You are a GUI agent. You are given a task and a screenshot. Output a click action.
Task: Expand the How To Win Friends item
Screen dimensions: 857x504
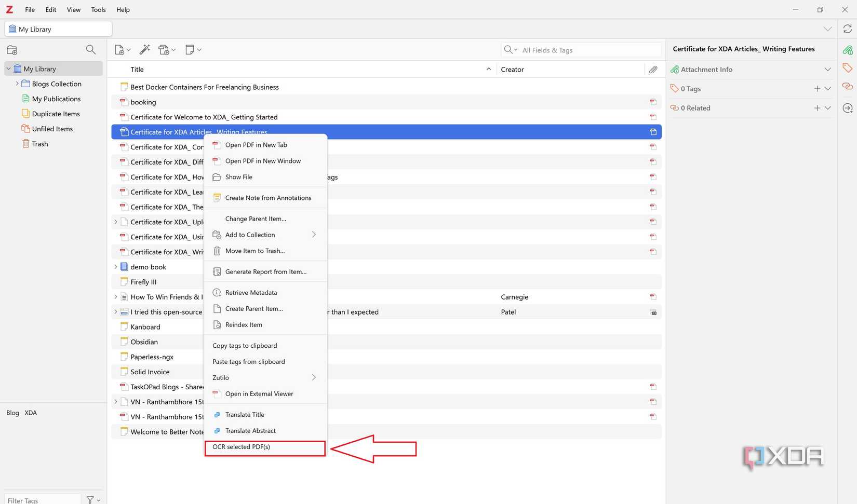(116, 297)
